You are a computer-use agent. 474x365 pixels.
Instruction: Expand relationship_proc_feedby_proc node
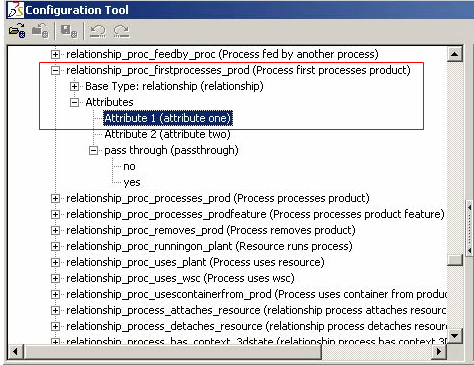tap(55, 54)
